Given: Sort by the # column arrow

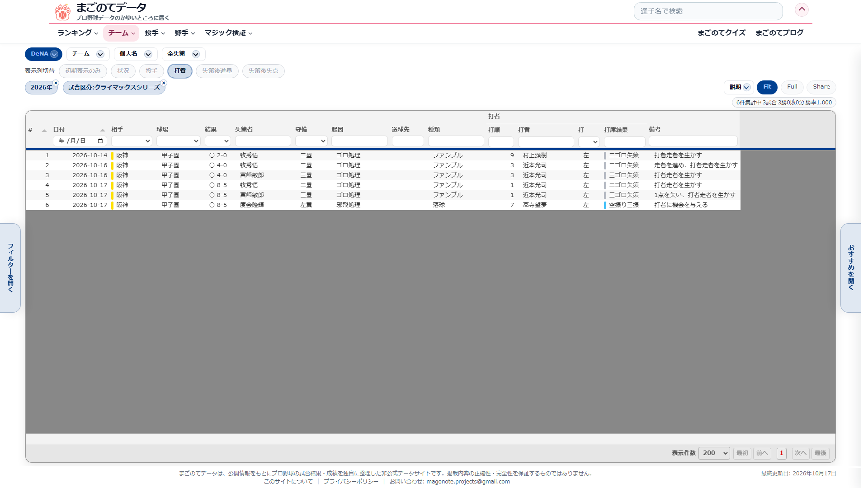Looking at the screenshot, I should [x=44, y=131].
